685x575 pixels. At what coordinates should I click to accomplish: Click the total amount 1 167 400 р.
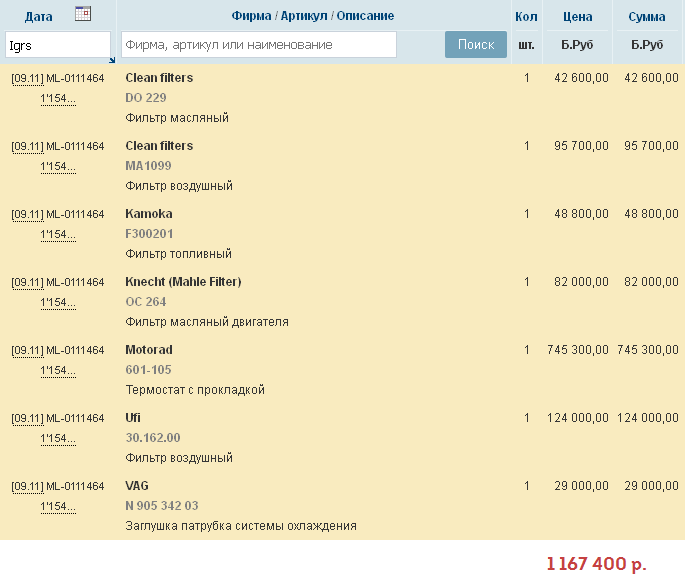tap(596, 564)
